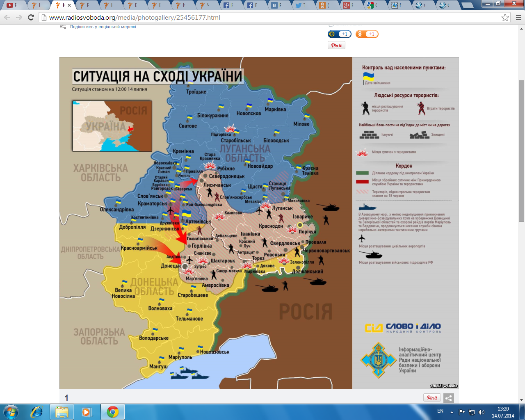Image resolution: width=525 pixels, height=420 pixels.
Task: Click the photo number '1' below the map
Action: point(66,397)
